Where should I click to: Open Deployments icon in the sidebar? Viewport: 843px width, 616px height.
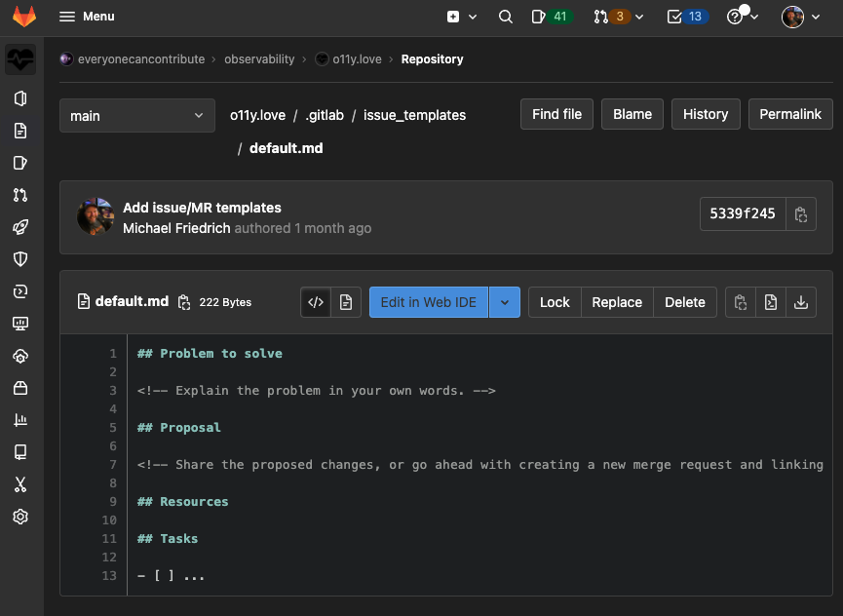[x=20, y=291]
